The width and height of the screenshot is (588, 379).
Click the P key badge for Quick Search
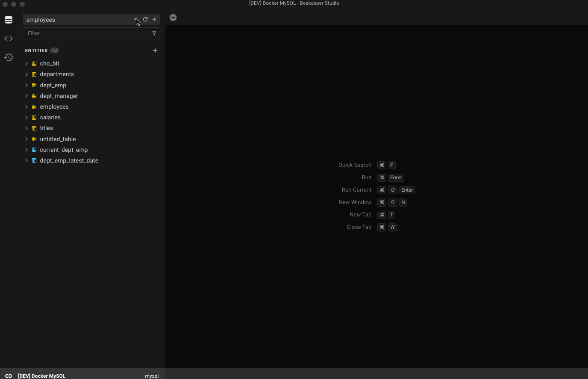(392, 165)
